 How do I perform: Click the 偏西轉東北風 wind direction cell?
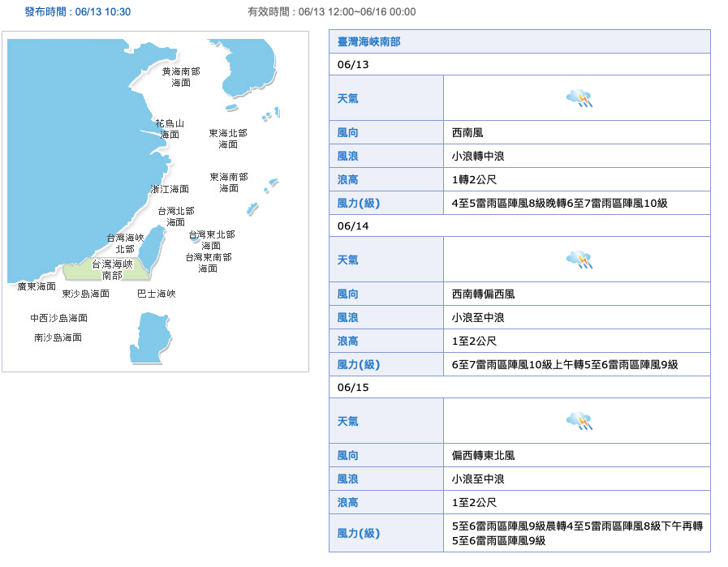pos(577,456)
